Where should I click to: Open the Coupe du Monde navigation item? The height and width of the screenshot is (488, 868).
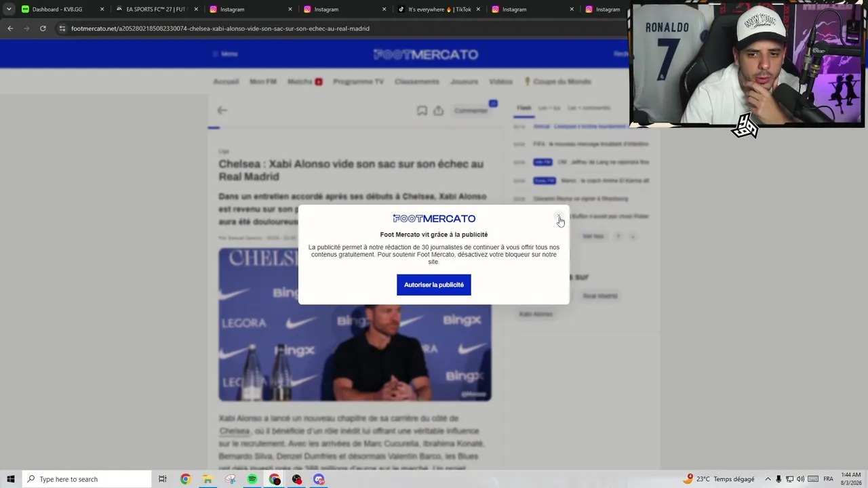pyautogui.click(x=557, y=81)
